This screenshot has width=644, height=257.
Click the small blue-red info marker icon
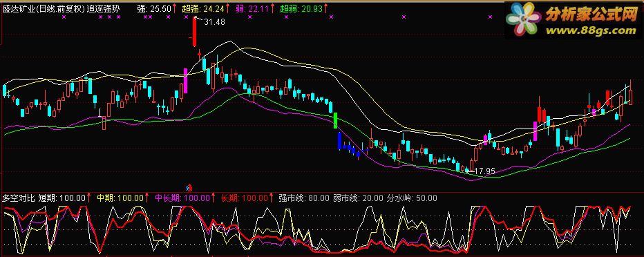point(189,188)
